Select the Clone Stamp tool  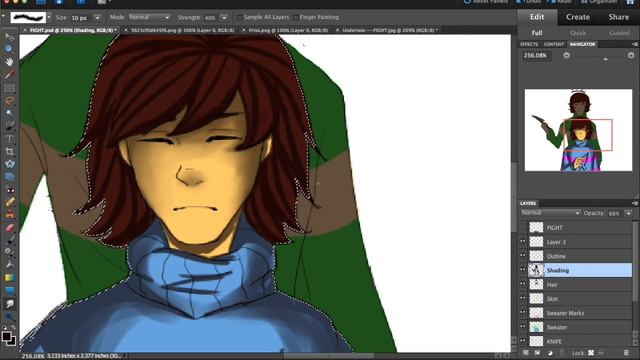(x=9, y=214)
